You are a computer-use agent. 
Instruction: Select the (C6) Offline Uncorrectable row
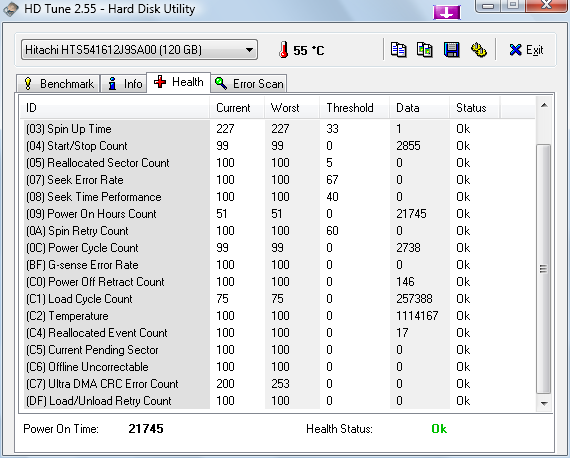(278, 367)
